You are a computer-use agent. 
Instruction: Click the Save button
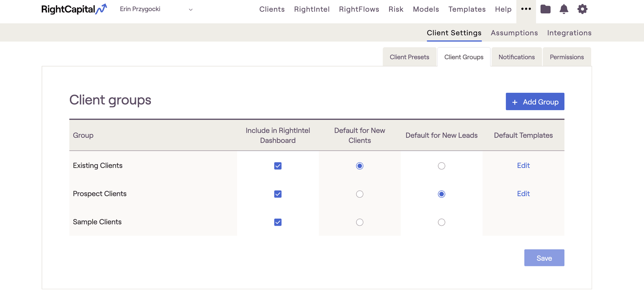coord(544,258)
